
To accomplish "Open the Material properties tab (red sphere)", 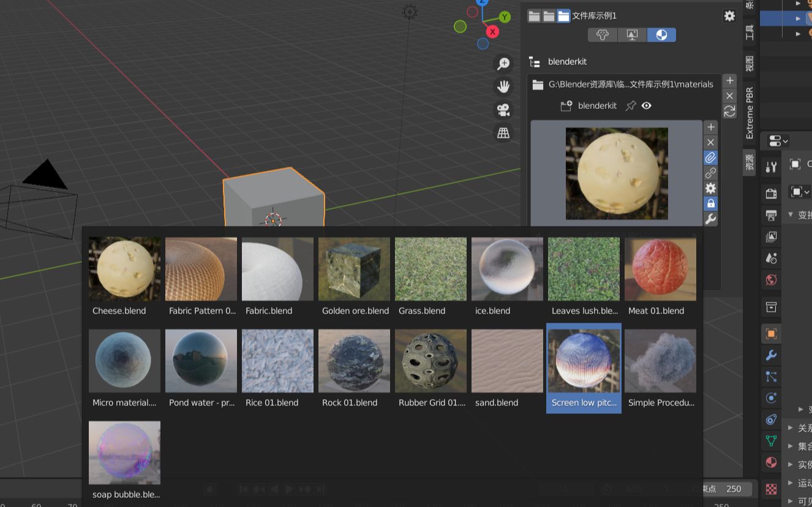I will (x=771, y=462).
